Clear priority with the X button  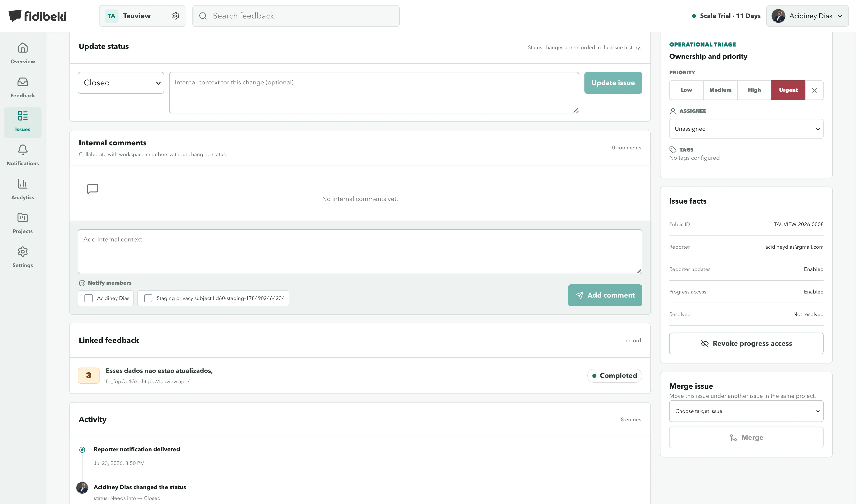click(x=814, y=90)
